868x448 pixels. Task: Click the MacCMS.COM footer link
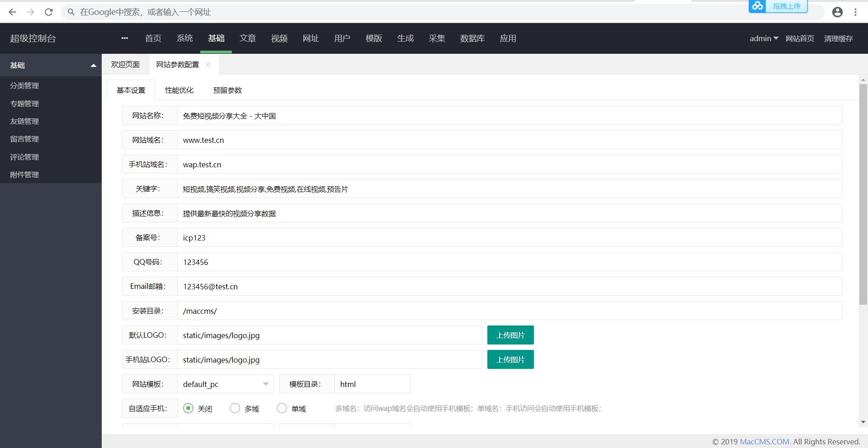pos(765,442)
